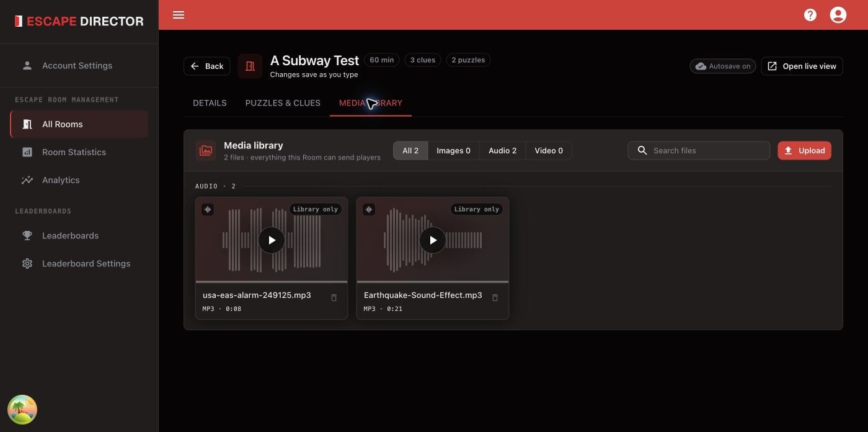Open the hamburger menu in top bar
This screenshot has height=432, width=868.
coord(179,15)
